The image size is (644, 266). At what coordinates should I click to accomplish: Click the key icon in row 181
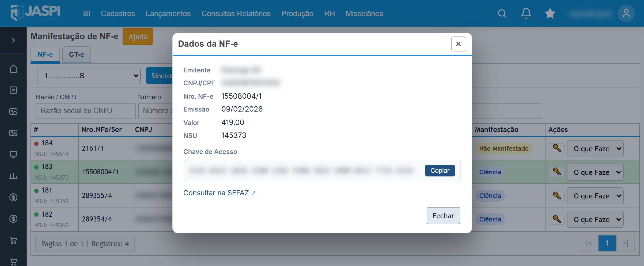tap(557, 196)
